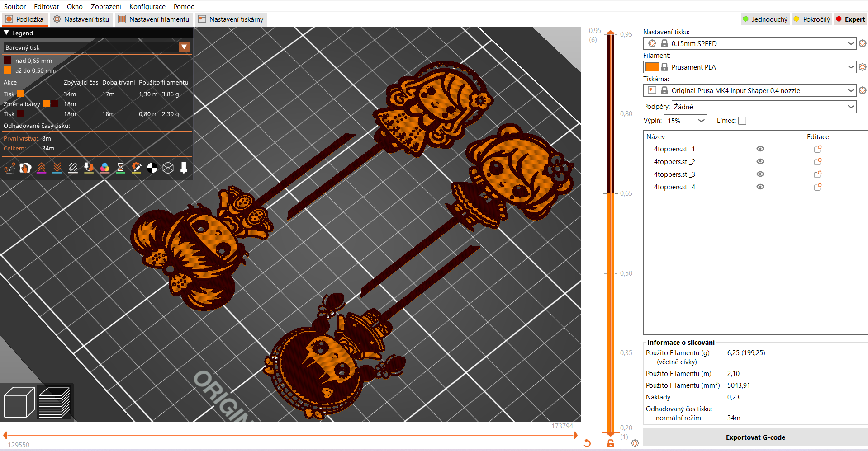This screenshot has height=451, width=868.
Task: Hide 4toppers.stl_2 using its eye icon
Action: point(760,161)
